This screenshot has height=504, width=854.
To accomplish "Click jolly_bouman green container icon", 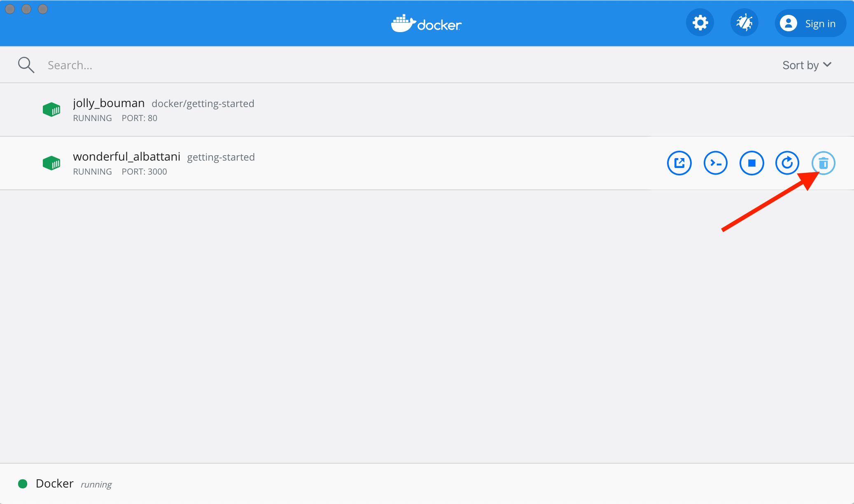I will click(x=51, y=110).
